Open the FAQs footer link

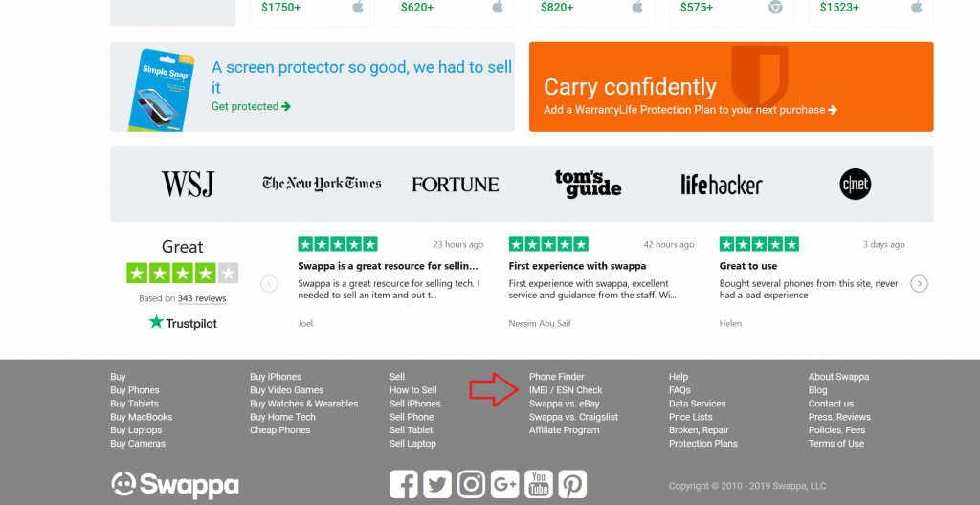point(679,390)
